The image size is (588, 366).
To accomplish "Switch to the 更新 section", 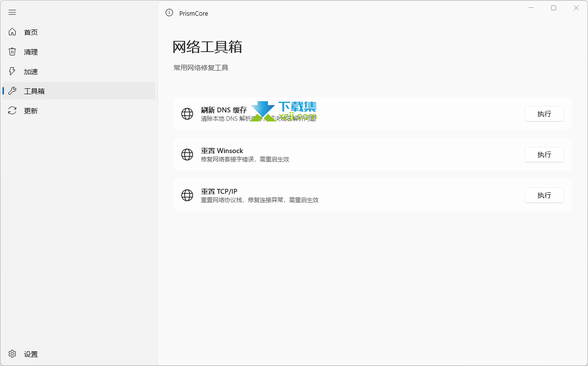I will coord(78,110).
